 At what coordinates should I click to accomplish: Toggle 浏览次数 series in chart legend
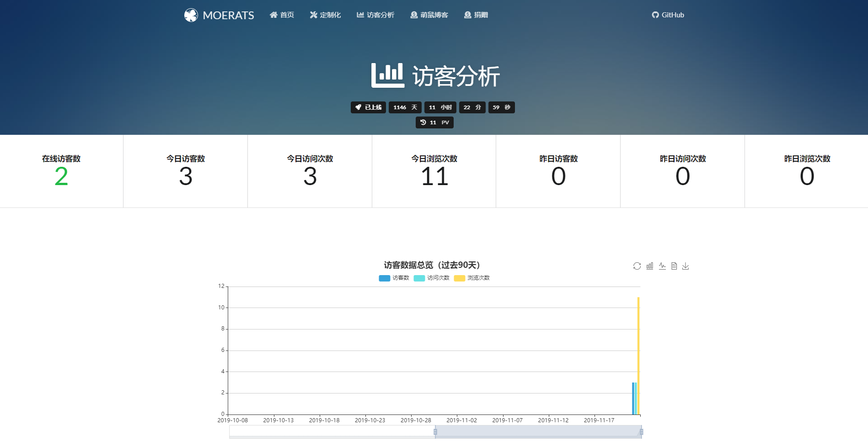click(472, 278)
